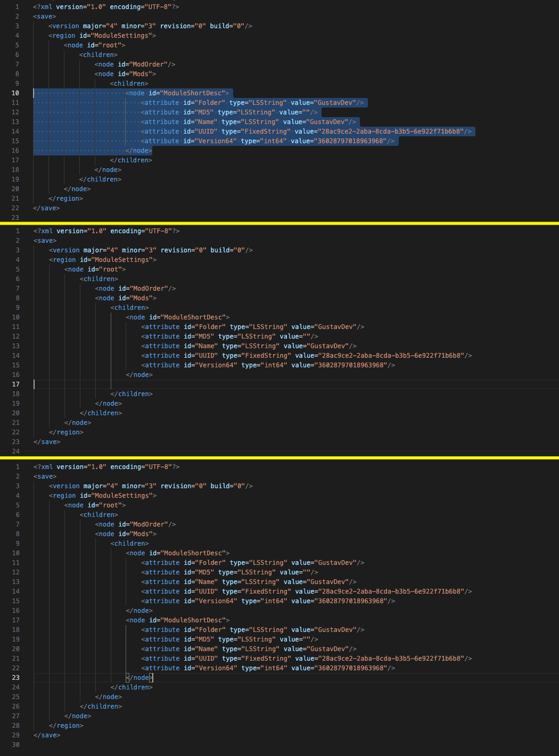Click the ModOrder node in the middle pane
559x756 pixels.
[135, 289]
